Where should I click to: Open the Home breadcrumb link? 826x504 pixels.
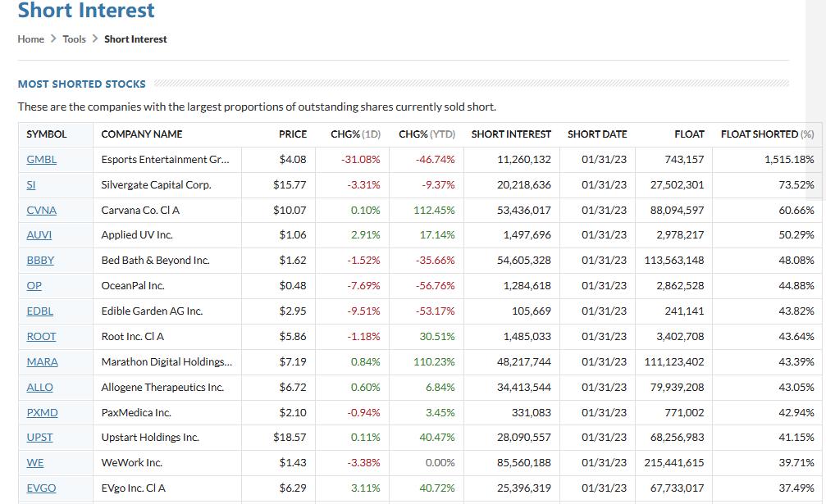tap(31, 39)
